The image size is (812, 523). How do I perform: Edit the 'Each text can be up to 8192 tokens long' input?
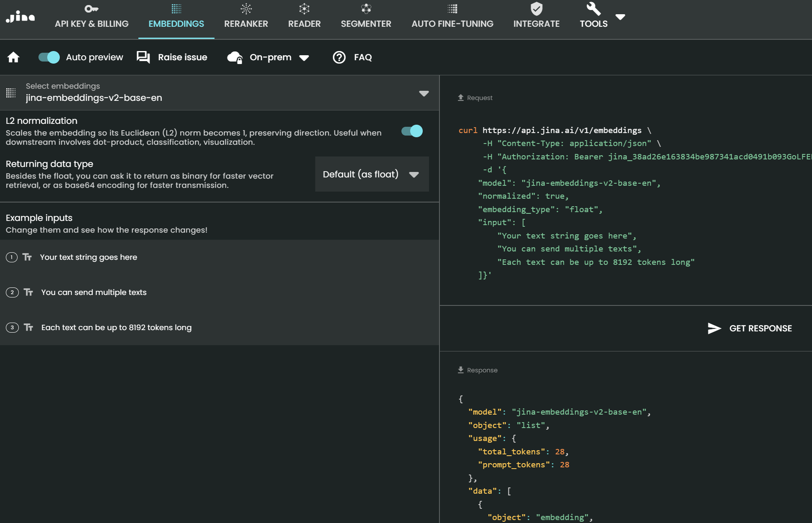pos(220,328)
